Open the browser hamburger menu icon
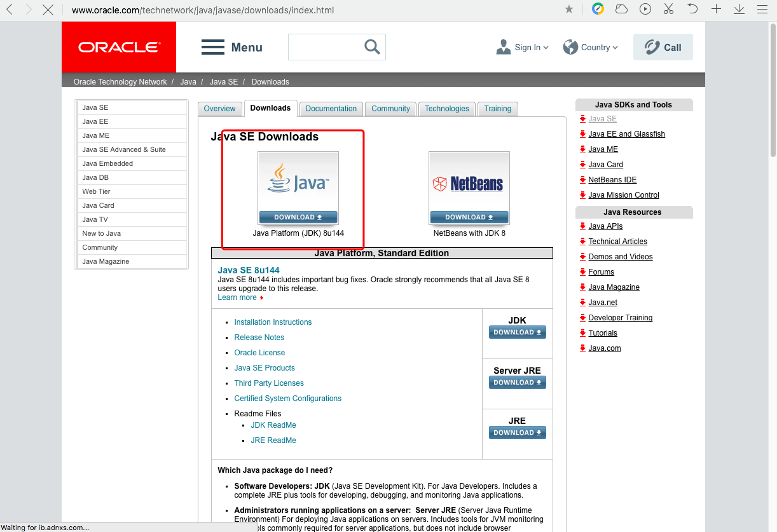This screenshot has width=777, height=532. point(762,9)
